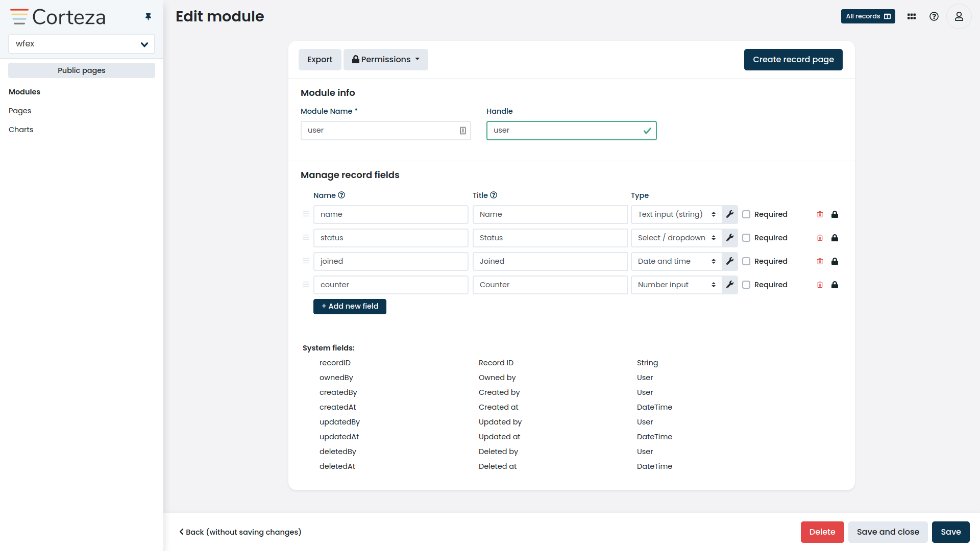Click the Corteza logo
Image resolution: width=980 pixels, height=551 pixels.
pyautogui.click(x=58, y=17)
